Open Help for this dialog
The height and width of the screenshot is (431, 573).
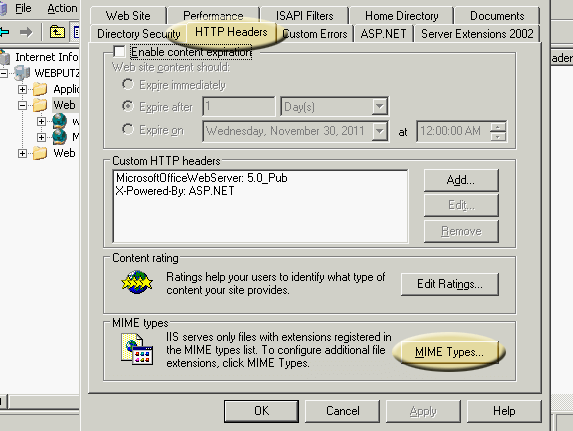click(504, 411)
